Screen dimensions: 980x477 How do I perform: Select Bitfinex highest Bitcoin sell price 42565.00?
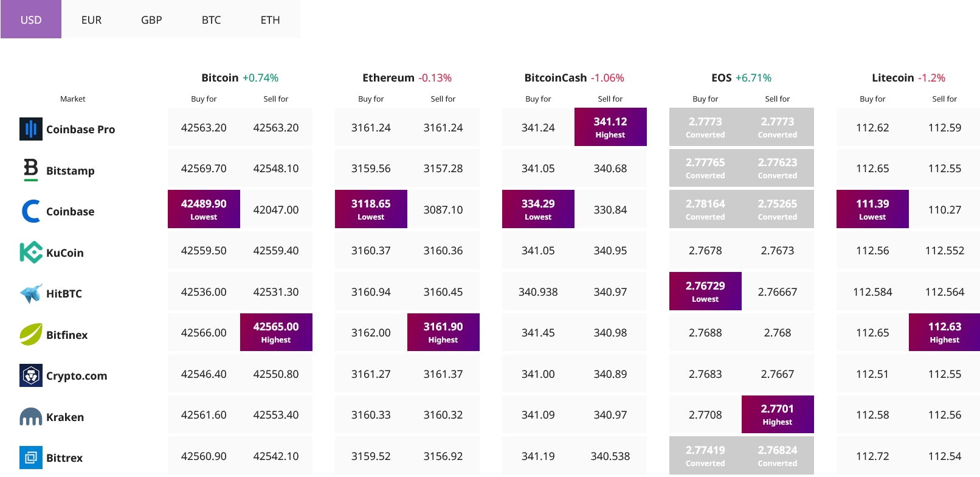pos(276,332)
